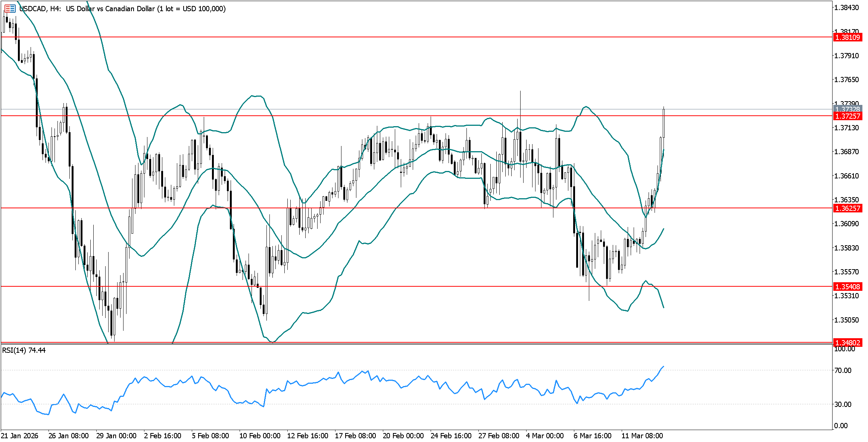The image size is (868, 442).
Task: Click the 21 Jan 2026 date label
Action: (19, 436)
